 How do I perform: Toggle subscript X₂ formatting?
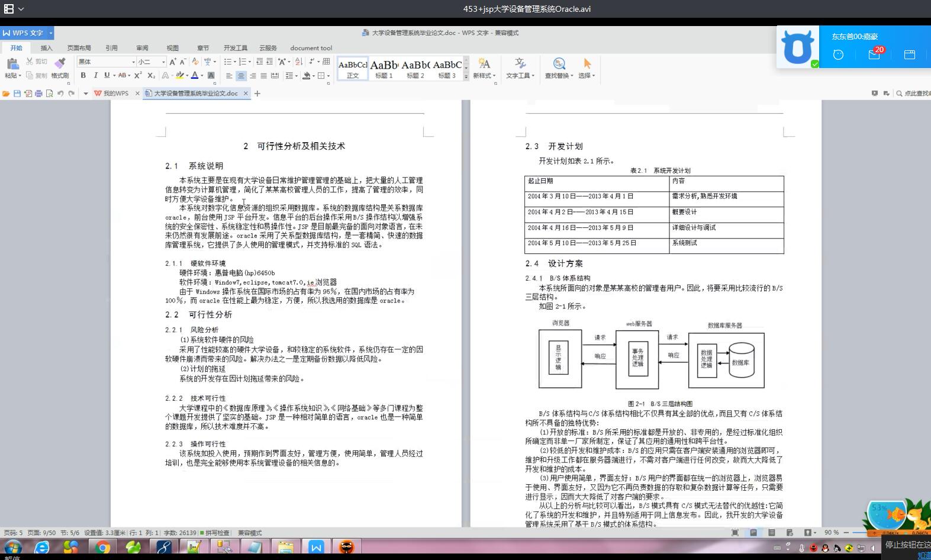pyautogui.click(x=151, y=75)
